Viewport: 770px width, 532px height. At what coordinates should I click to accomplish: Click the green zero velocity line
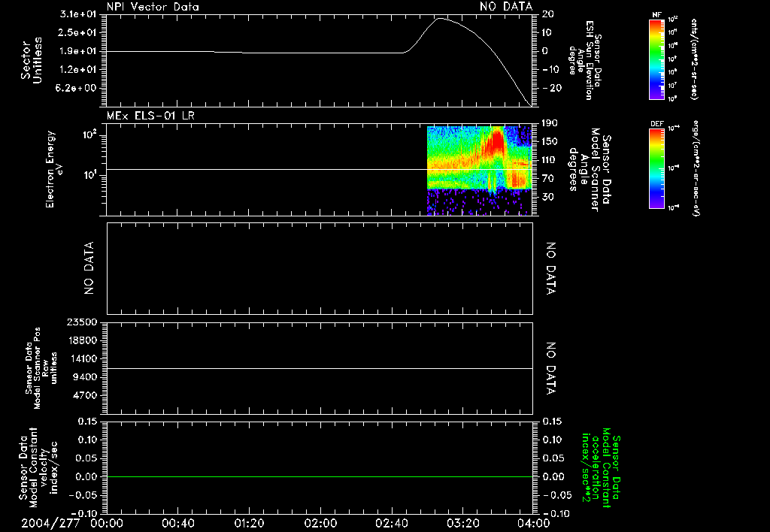coord(320,476)
